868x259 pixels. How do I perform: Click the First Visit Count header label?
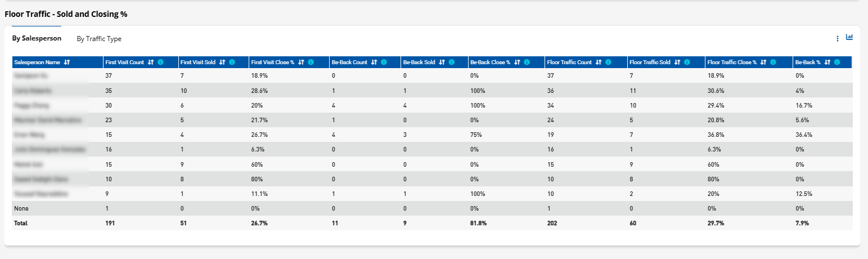[x=125, y=62]
